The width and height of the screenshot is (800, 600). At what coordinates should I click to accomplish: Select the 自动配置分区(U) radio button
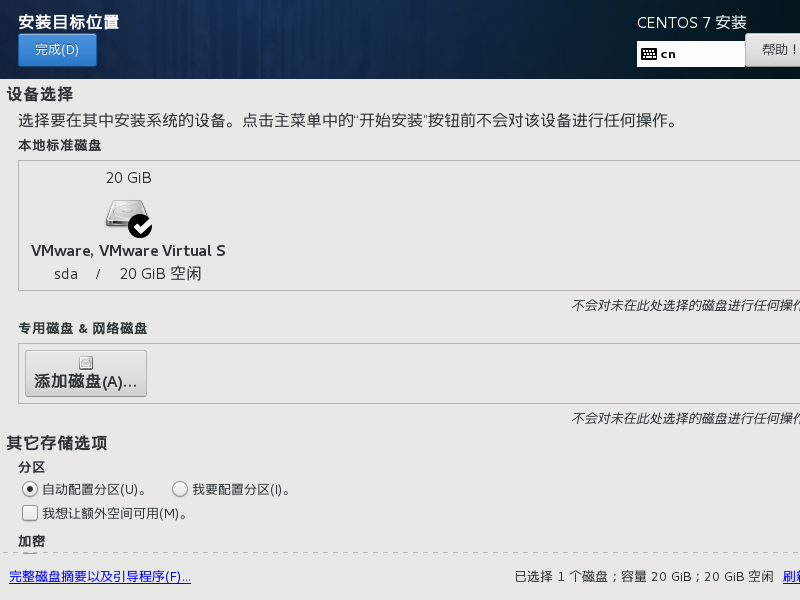click(30, 489)
